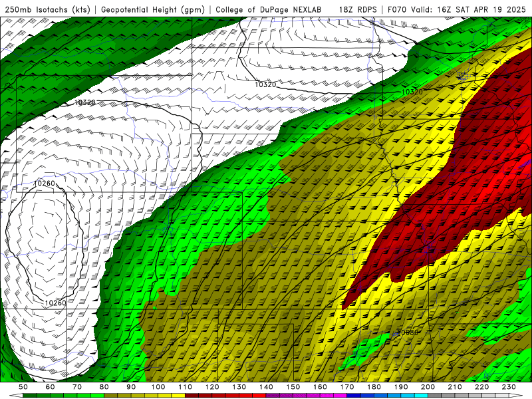The width and height of the screenshot is (532, 399).
Task: Click 'Valid: 16Z SAT APR 19 2025' text
Action: click(468, 9)
